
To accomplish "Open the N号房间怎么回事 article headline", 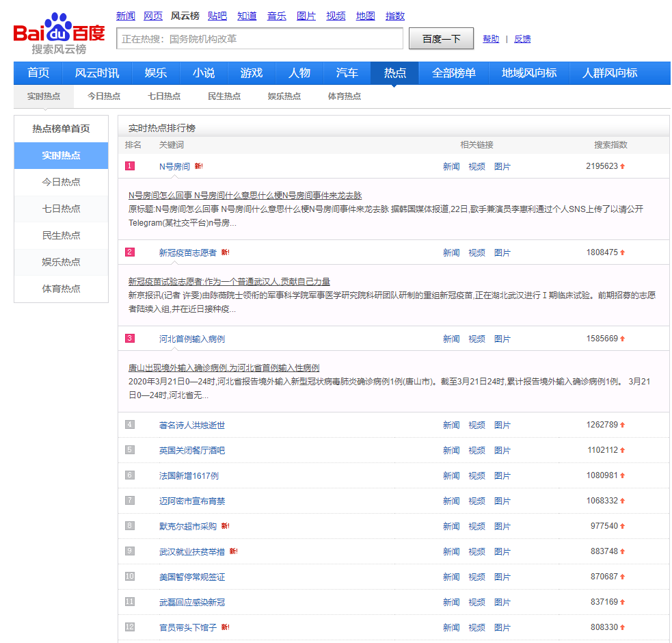I will [x=245, y=196].
